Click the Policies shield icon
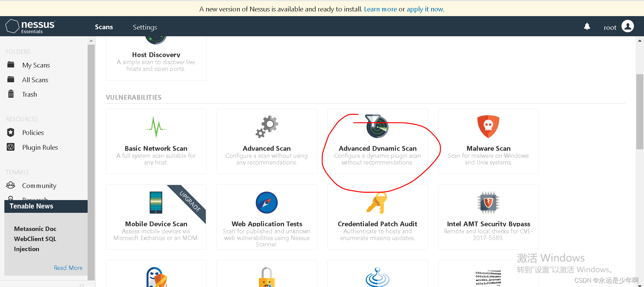 coord(11,132)
